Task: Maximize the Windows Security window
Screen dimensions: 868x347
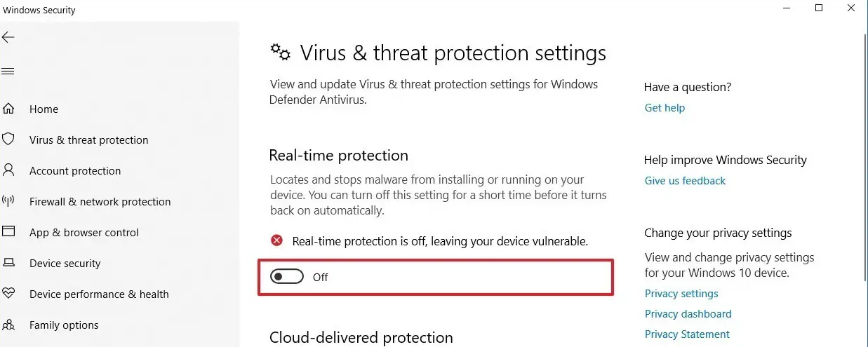Action: (819, 8)
